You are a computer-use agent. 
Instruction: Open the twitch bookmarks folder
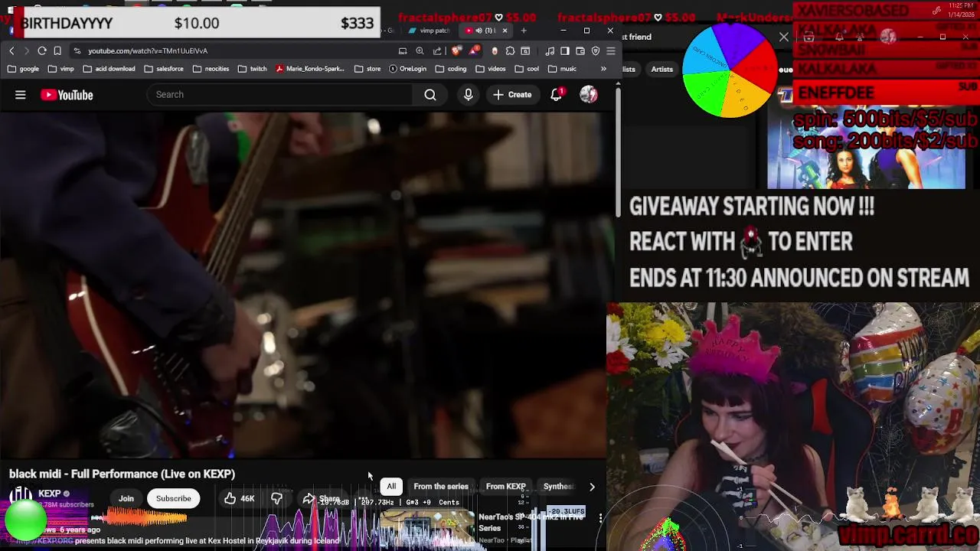[x=252, y=69]
